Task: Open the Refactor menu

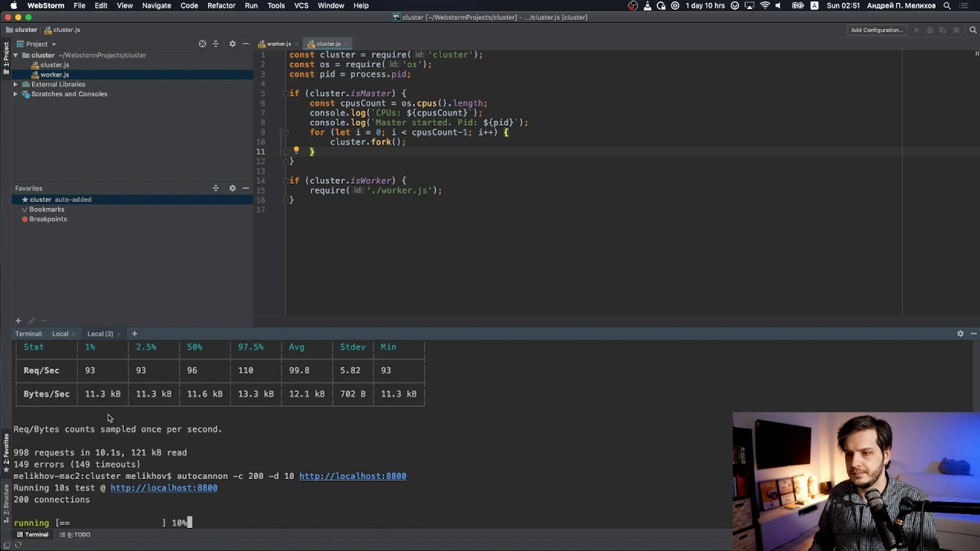Action: tap(221, 5)
